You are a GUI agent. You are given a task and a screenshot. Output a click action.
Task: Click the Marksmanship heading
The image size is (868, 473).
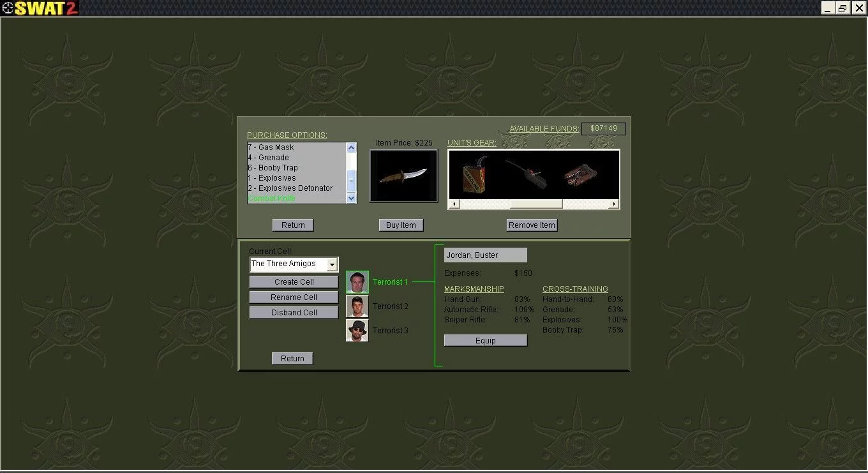[x=474, y=289]
